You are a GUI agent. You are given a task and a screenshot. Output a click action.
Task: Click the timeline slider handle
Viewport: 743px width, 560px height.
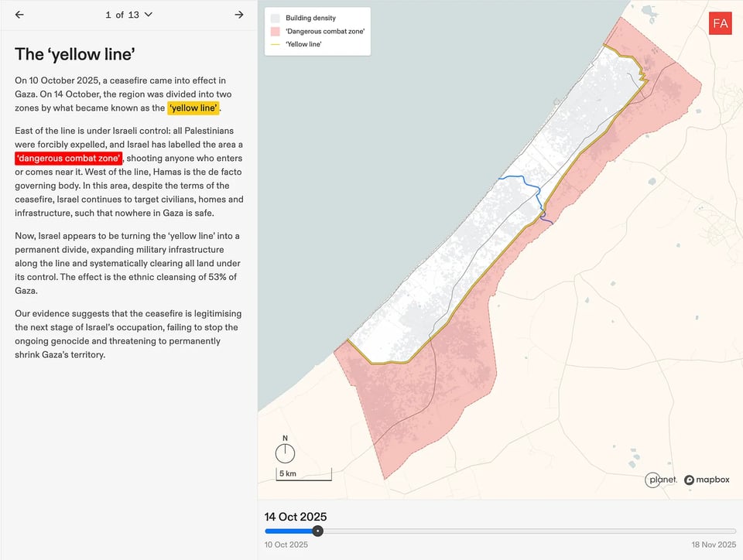(x=318, y=531)
